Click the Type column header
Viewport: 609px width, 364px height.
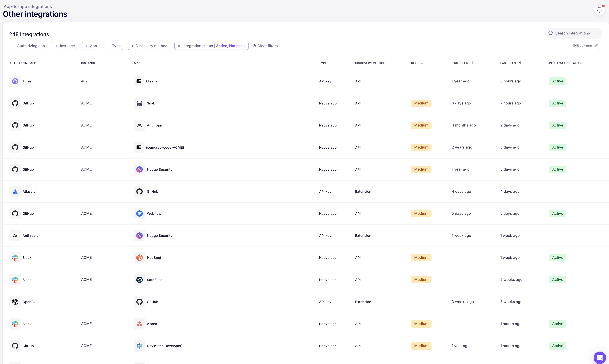tap(323, 63)
